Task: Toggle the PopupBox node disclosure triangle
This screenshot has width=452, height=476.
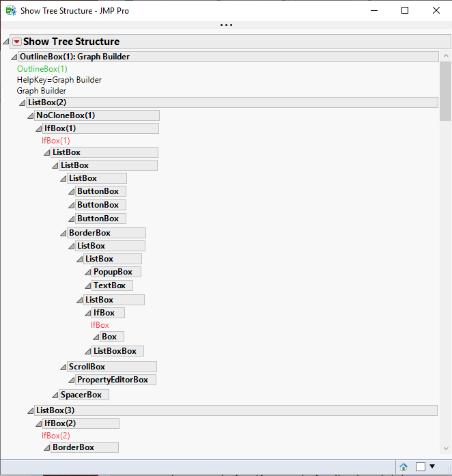Action: (x=87, y=272)
